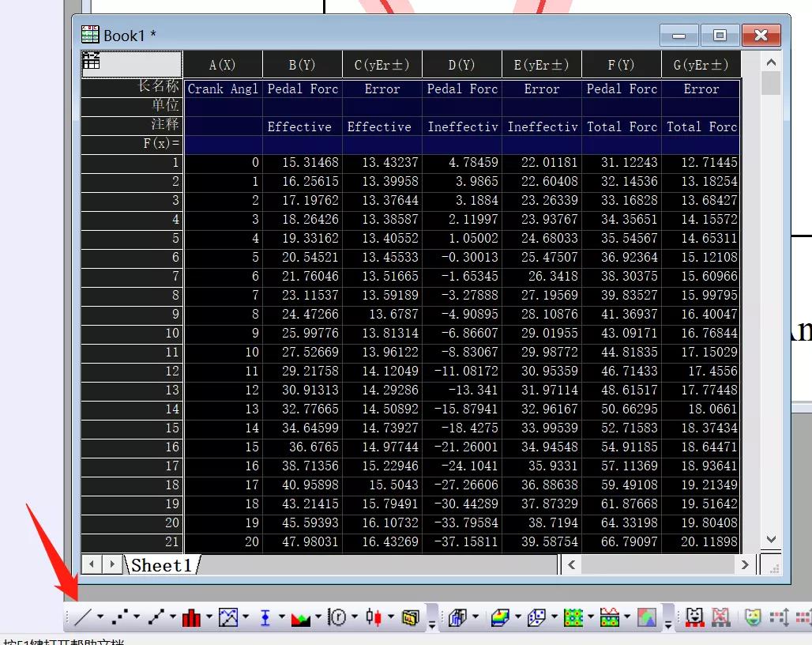
Task: Expand the Line + Symbol dropdown arrow
Action: (x=173, y=617)
